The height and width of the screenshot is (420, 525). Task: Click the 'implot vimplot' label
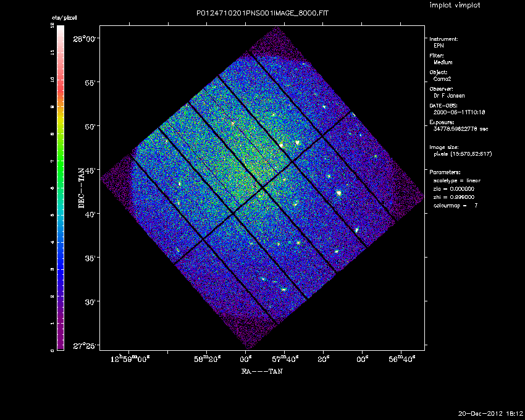pos(455,5)
